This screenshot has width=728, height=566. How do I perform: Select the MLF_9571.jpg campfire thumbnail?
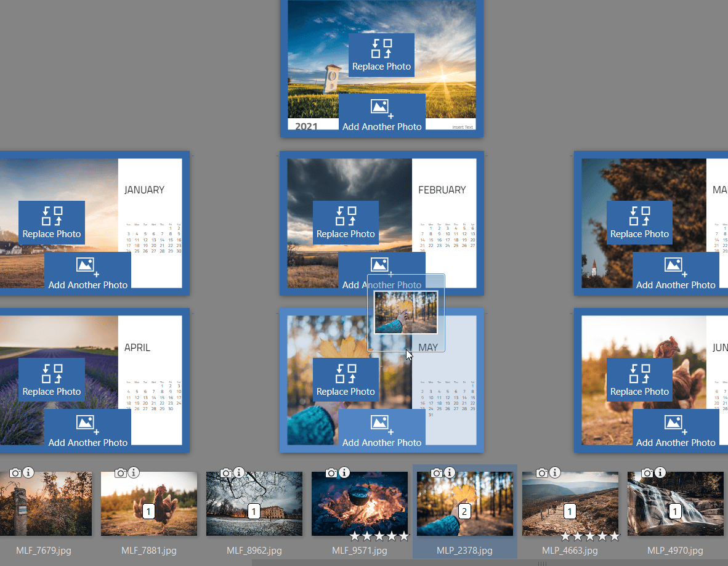pyautogui.click(x=359, y=504)
